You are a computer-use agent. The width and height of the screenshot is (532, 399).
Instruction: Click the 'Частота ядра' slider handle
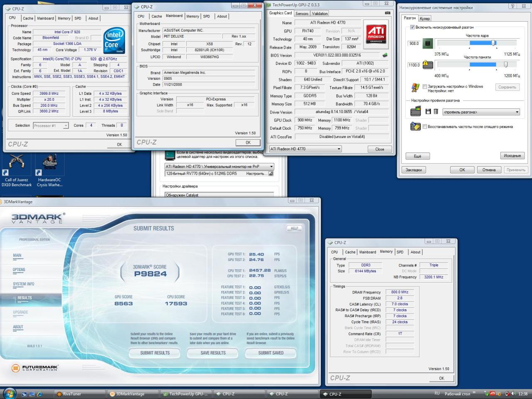point(493,43)
